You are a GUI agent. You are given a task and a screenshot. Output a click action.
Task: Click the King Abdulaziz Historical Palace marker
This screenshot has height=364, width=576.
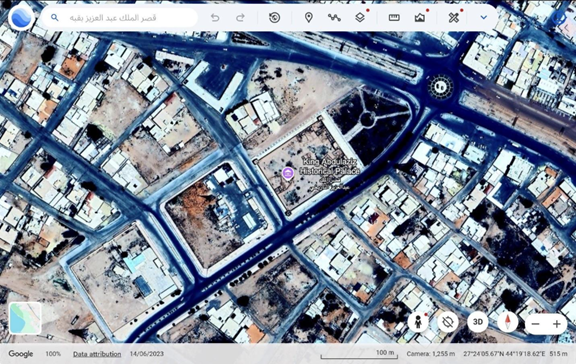click(288, 173)
